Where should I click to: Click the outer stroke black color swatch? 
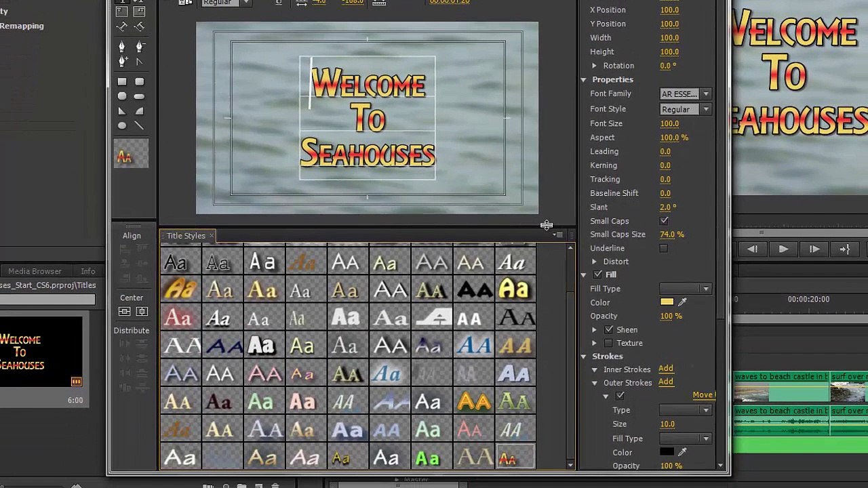(x=667, y=452)
